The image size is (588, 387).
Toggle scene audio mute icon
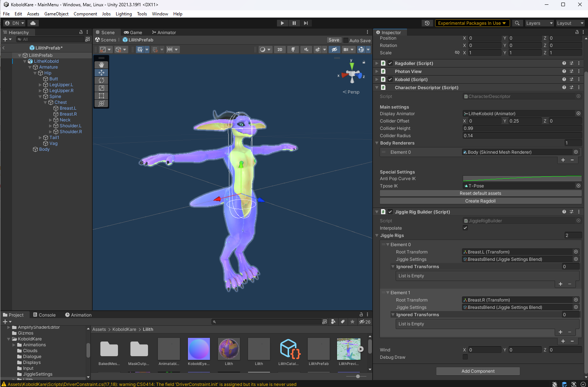[x=306, y=50]
